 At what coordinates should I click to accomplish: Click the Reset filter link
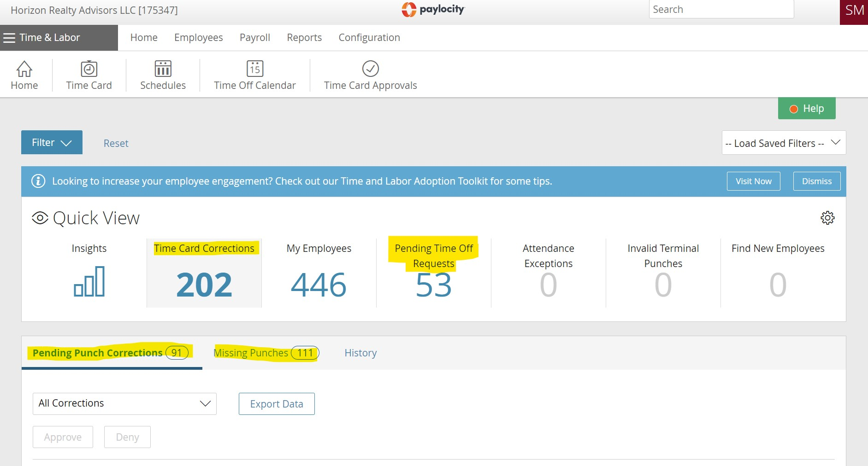click(116, 143)
